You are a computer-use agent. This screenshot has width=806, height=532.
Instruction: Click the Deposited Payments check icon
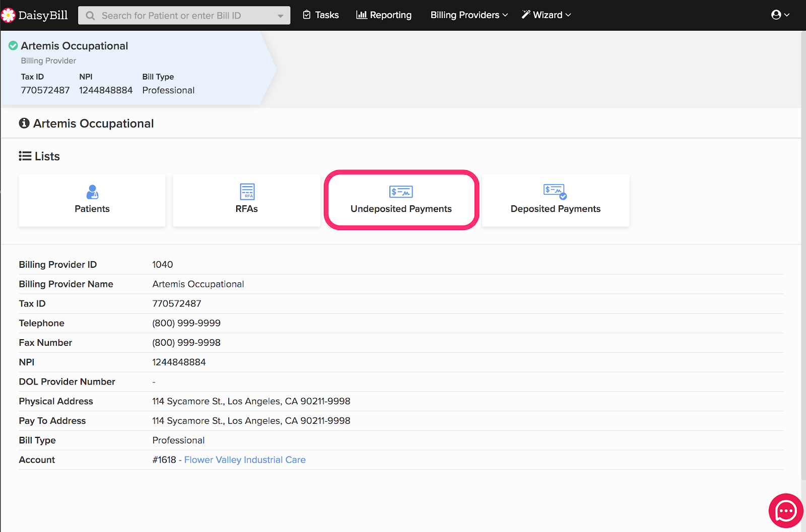pyautogui.click(x=555, y=191)
